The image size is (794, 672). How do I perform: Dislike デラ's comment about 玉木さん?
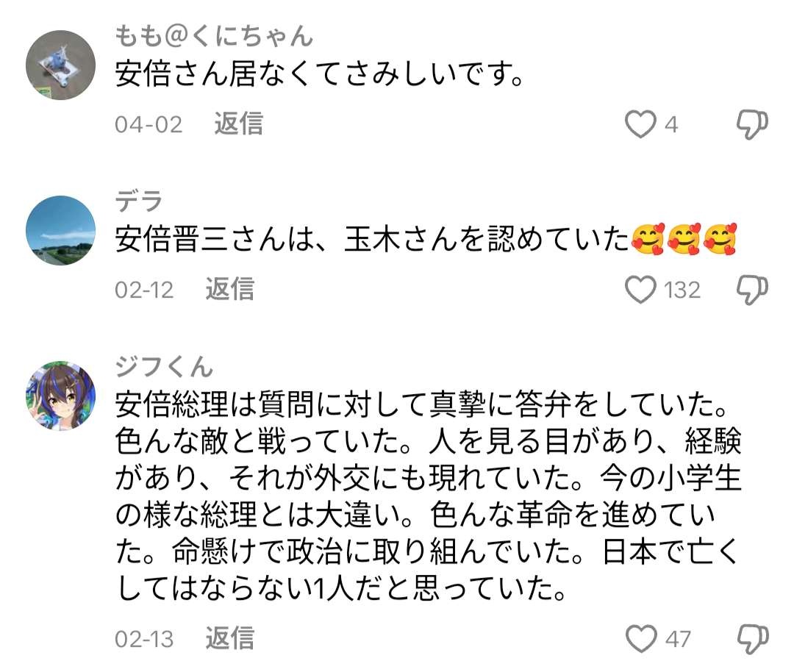[x=752, y=290]
